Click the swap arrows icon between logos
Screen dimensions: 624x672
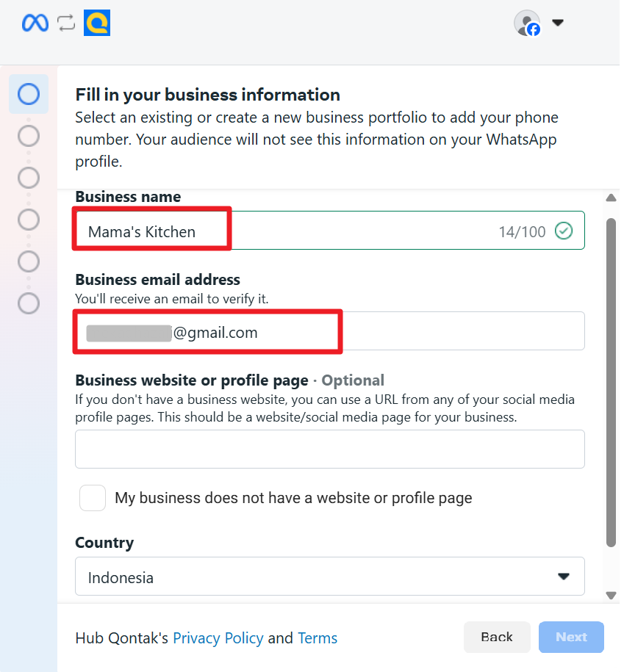click(x=66, y=24)
